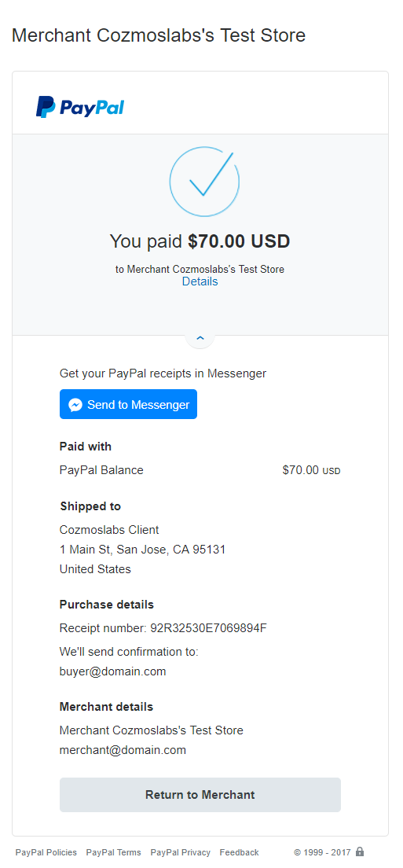Click Return to Merchant button

[200, 795]
